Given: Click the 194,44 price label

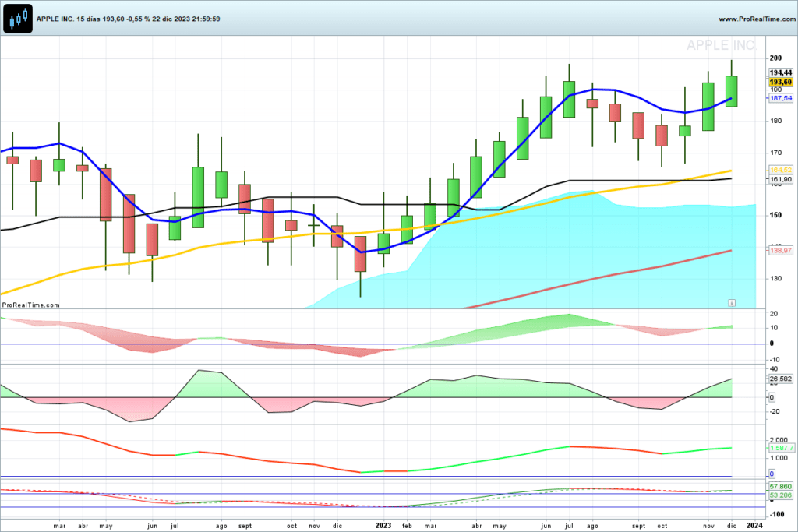Looking at the screenshot, I should 780,72.
